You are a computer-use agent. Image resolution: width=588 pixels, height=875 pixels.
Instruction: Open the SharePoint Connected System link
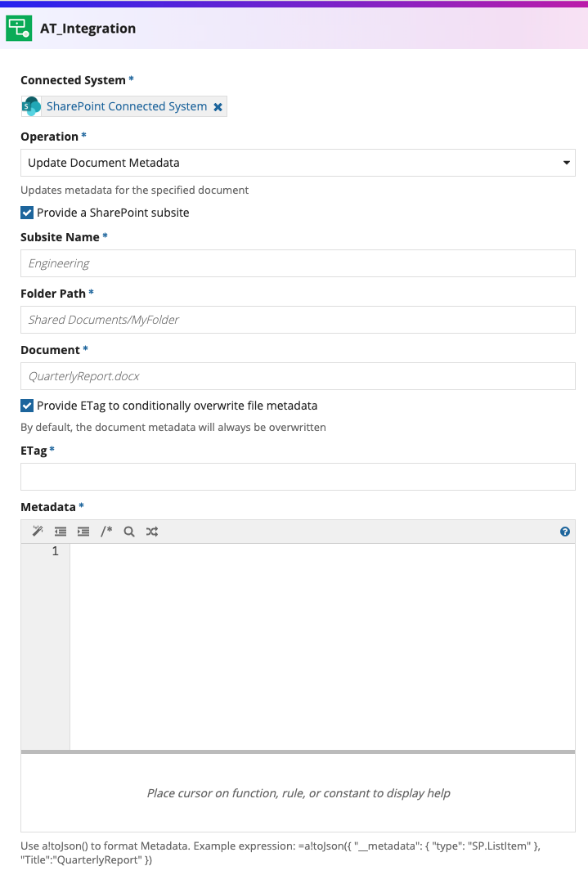(x=127, y=106)
